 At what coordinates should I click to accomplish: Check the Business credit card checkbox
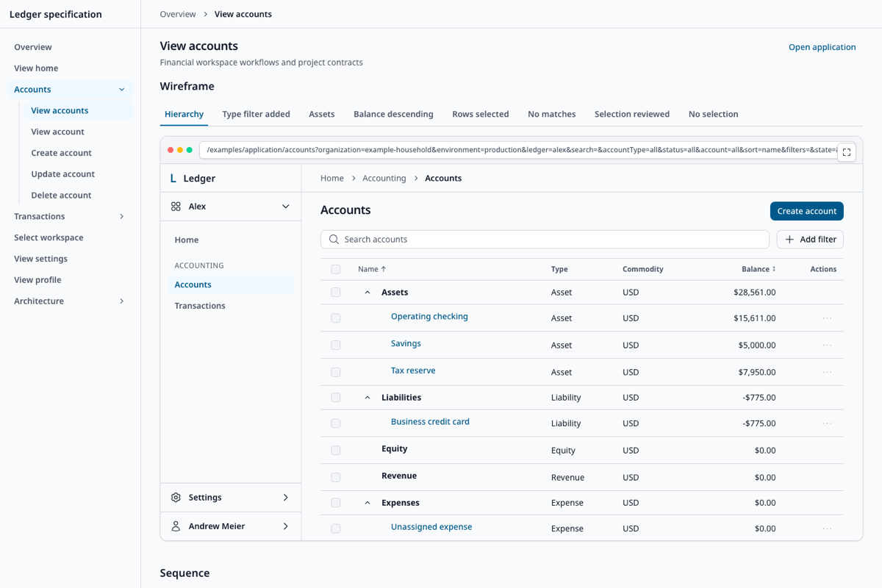pos(336,423)
